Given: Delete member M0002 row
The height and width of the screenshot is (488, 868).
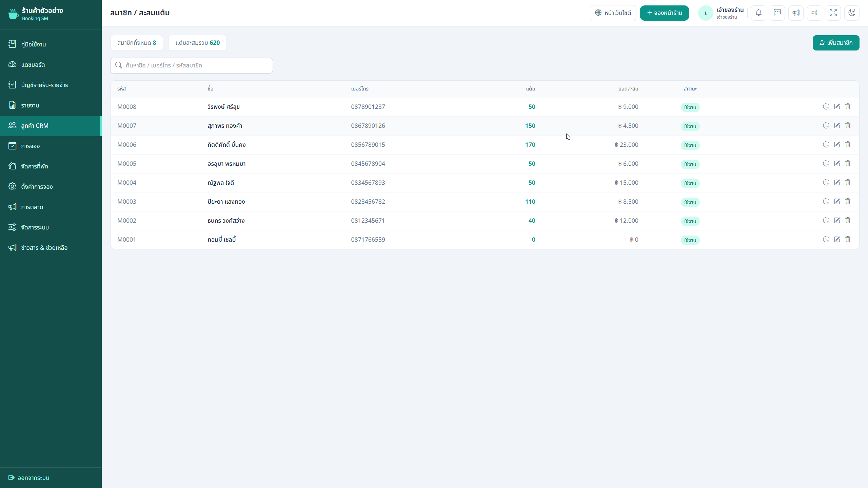Looking at the screenshot, I should (x=848, y=220).
